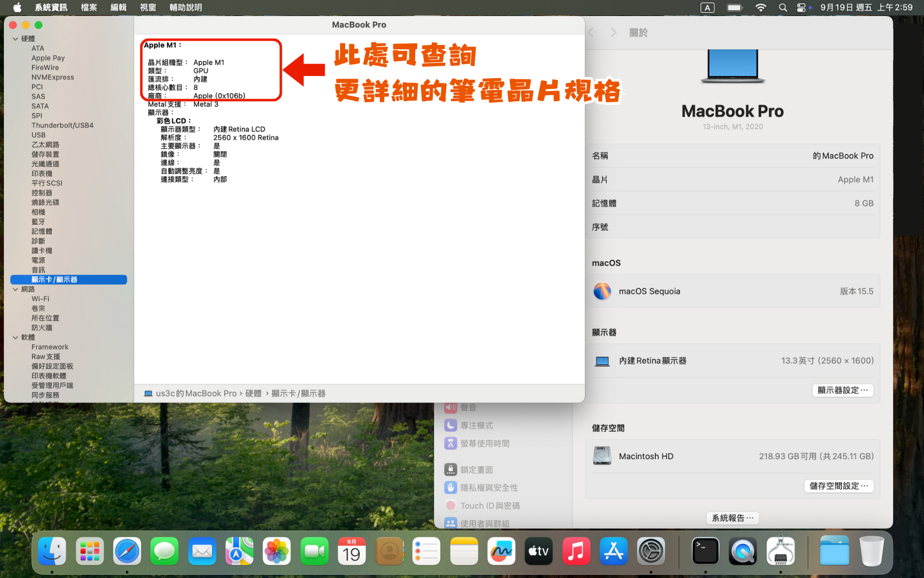
Task: Open Safari from the Dock
Action: 127,551
